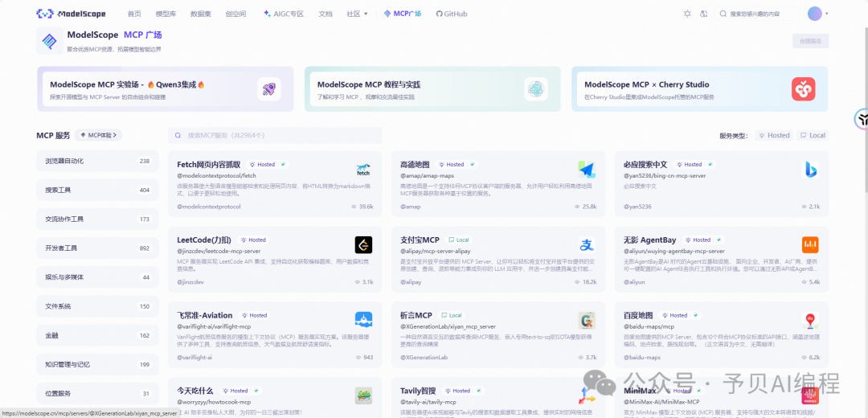Open the Tavily智搜 card title
Image resolution: width=868 pixels, height=418 pixels.
pos(418,391)
